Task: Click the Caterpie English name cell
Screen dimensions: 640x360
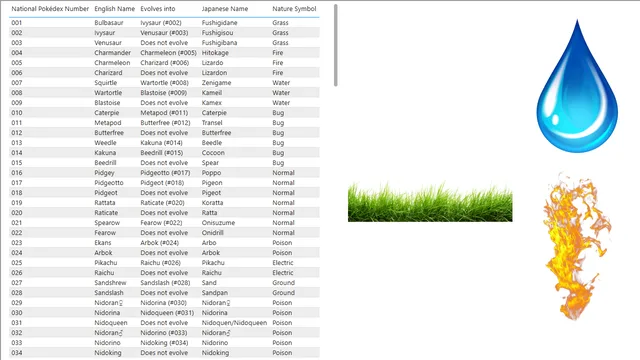Action: point(107,113)
